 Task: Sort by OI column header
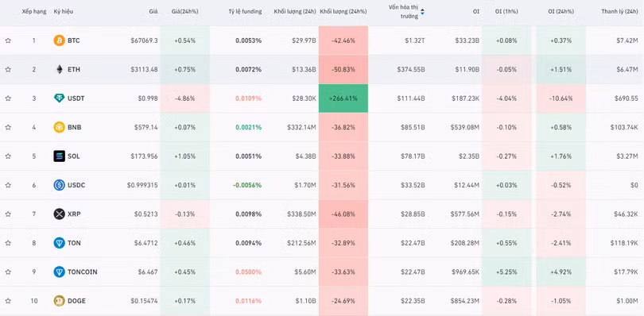(x=475, y=11)
